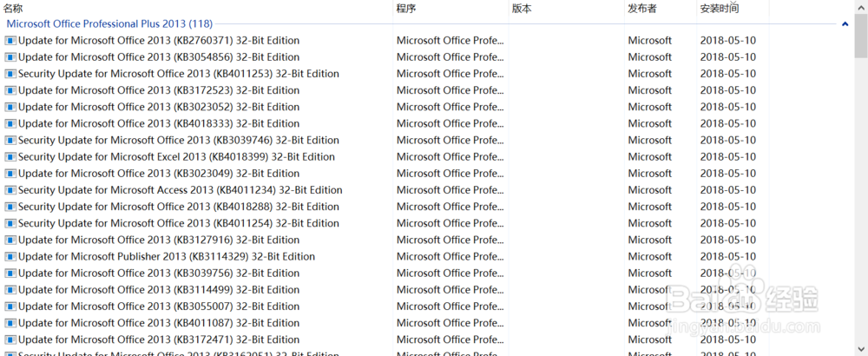
Task: Select Update for Microsoft Office 2013 (KB3039756)
Action: [159, 273]
